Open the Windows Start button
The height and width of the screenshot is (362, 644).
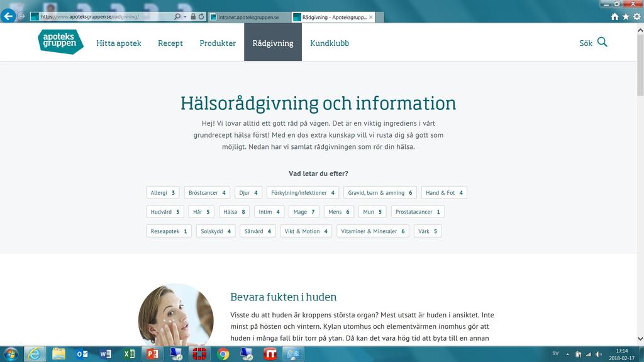click(x=10, y=354)
